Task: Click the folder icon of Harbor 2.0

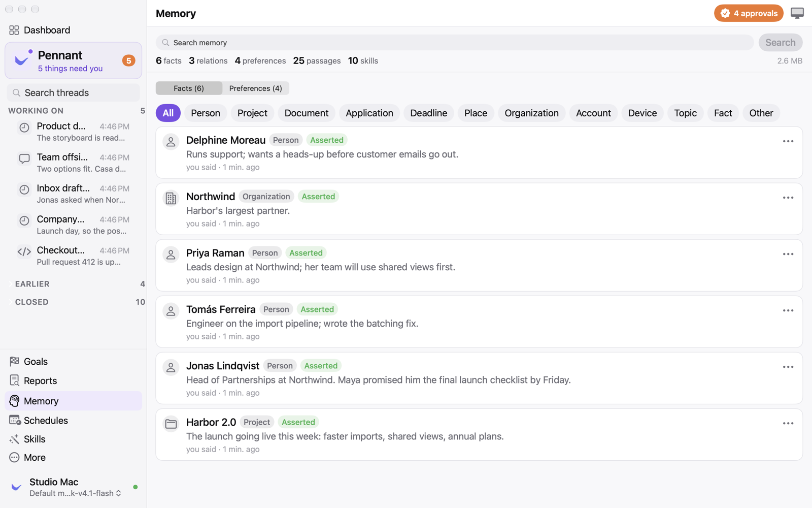Action: click(171, 424)
